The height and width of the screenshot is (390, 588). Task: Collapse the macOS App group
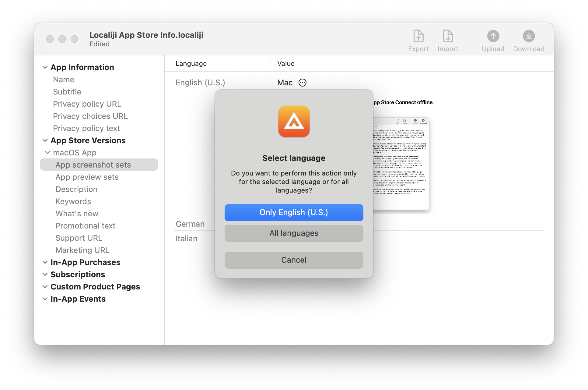click(x=47, y=153)
